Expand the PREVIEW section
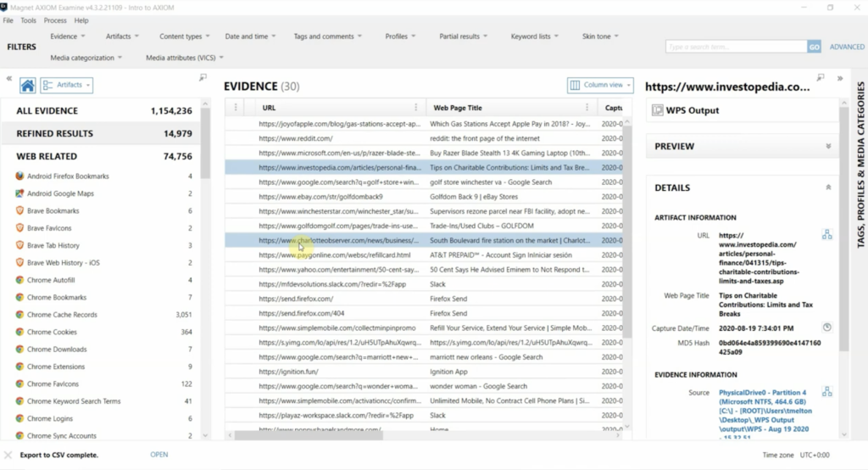This screenshot has height=470, width=868. point(828,146)
